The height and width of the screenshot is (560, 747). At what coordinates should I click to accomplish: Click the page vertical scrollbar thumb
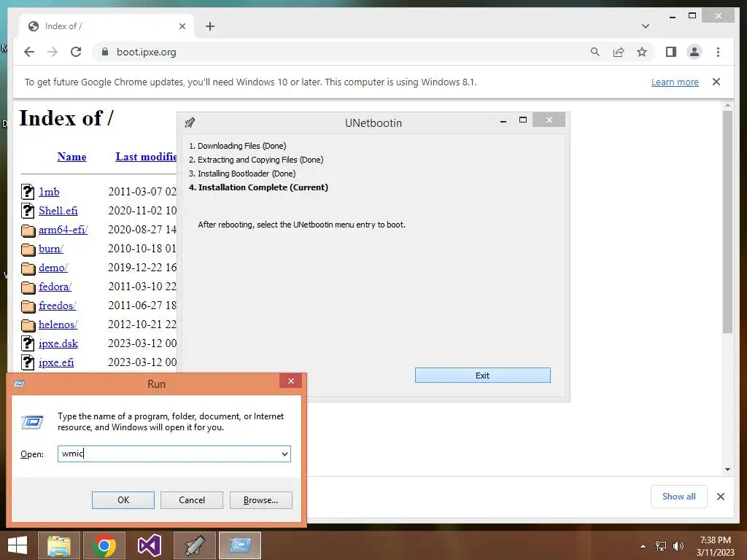tap(727, 222)
